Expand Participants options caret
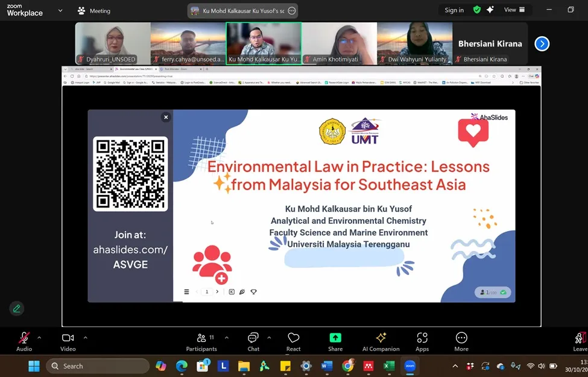The image size is (588, 377). click(x=224, y=338)
